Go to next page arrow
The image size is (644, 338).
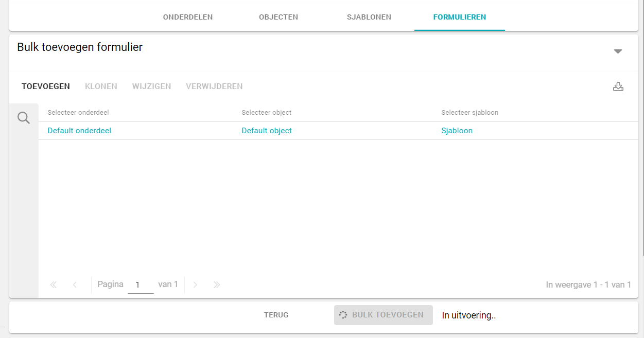coord(195,284)
